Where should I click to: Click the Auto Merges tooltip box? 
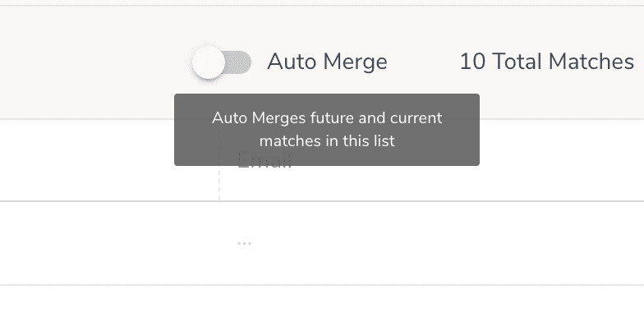(327, 130)
